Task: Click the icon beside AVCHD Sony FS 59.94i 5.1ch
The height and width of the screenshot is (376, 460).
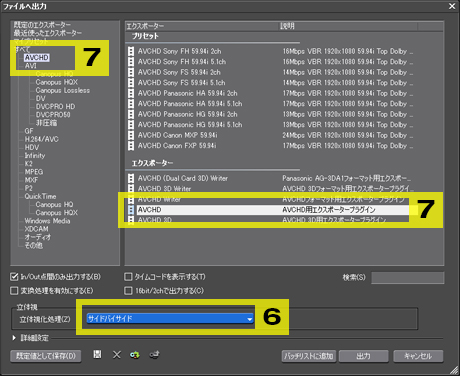Action: coord(131,83)
